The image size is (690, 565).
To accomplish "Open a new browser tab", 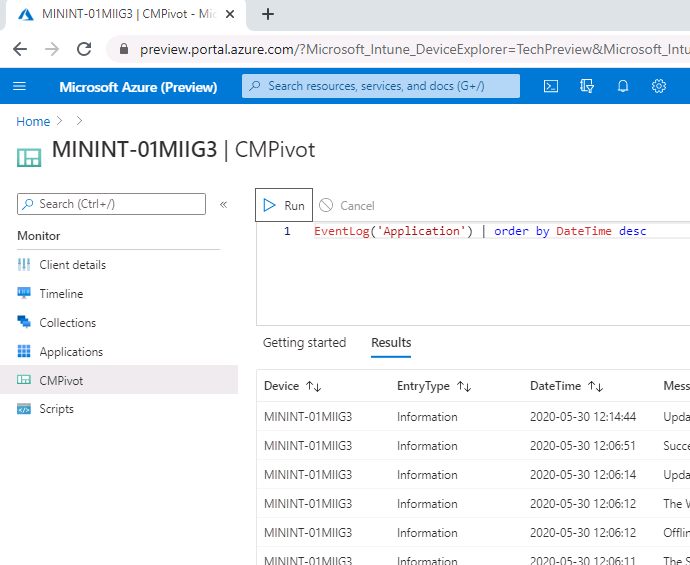I will pos(268,14).
